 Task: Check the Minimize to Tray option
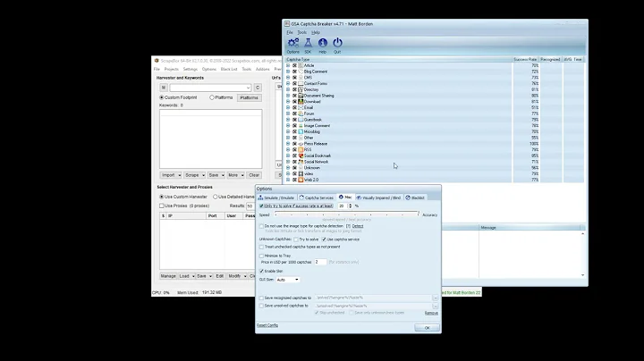point(261,256)
